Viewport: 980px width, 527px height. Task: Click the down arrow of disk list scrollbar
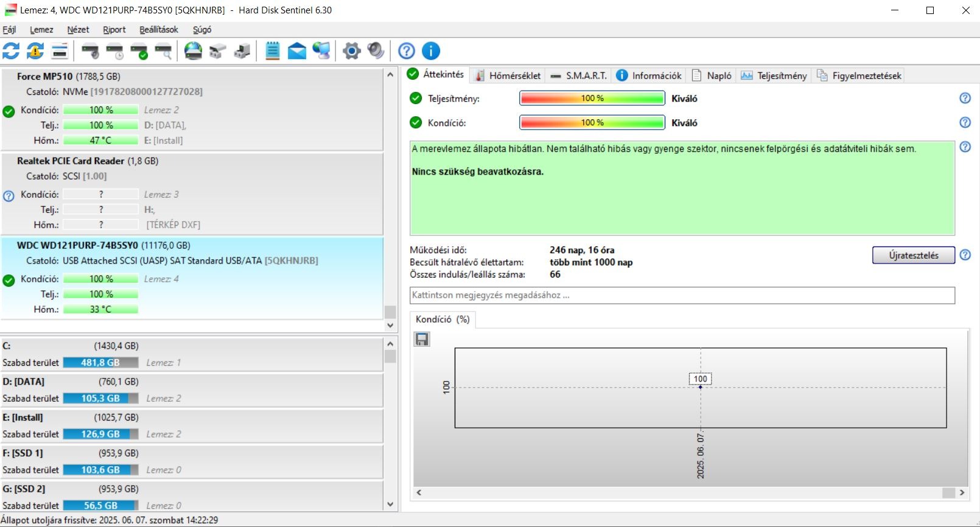[390, 326]
